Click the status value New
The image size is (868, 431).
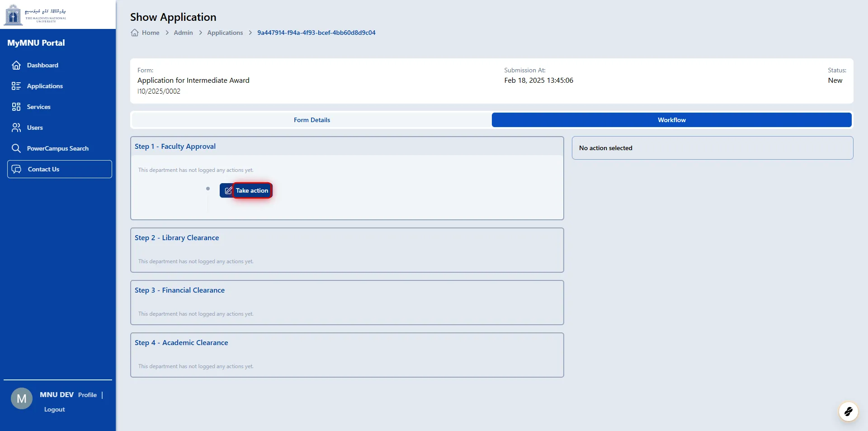(x=835, y=80)
